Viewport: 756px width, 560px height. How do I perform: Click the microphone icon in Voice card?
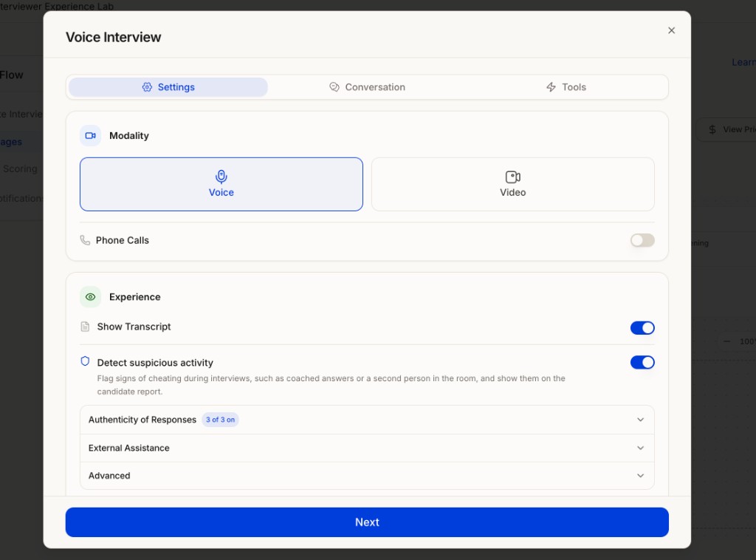pos(221,177)
